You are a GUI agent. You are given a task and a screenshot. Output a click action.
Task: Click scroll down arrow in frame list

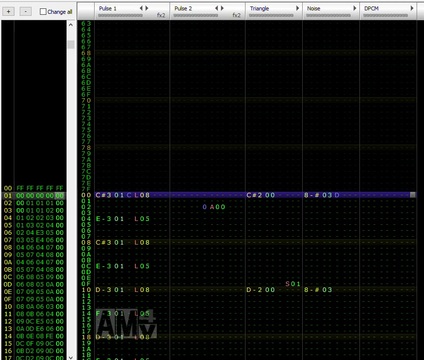[71, 357]
